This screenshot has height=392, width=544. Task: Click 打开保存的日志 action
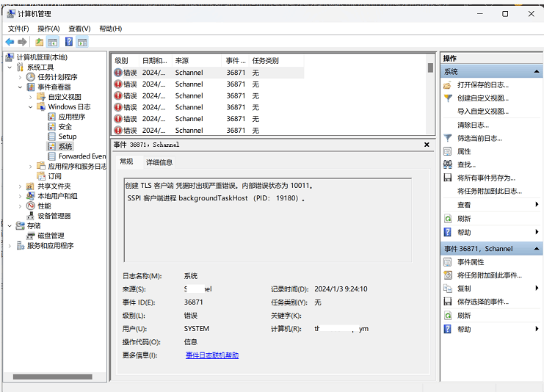[483, 85]
